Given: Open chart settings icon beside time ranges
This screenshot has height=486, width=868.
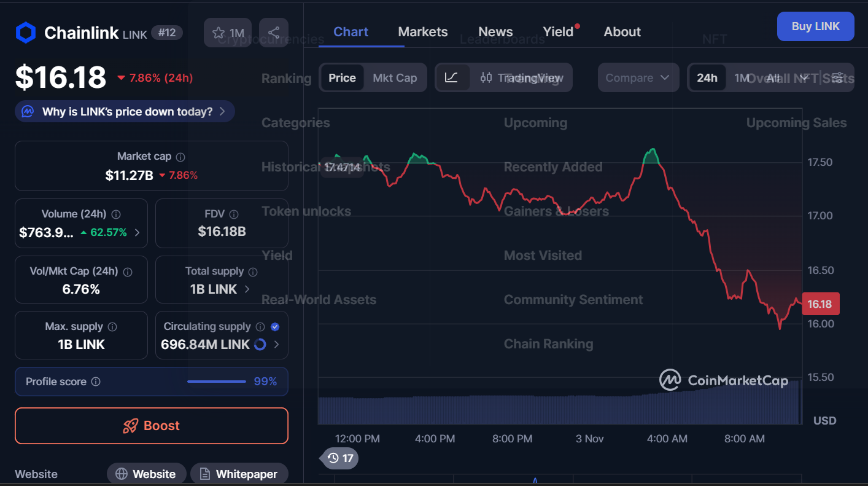Looking at the screenshot, I should 837,77.
